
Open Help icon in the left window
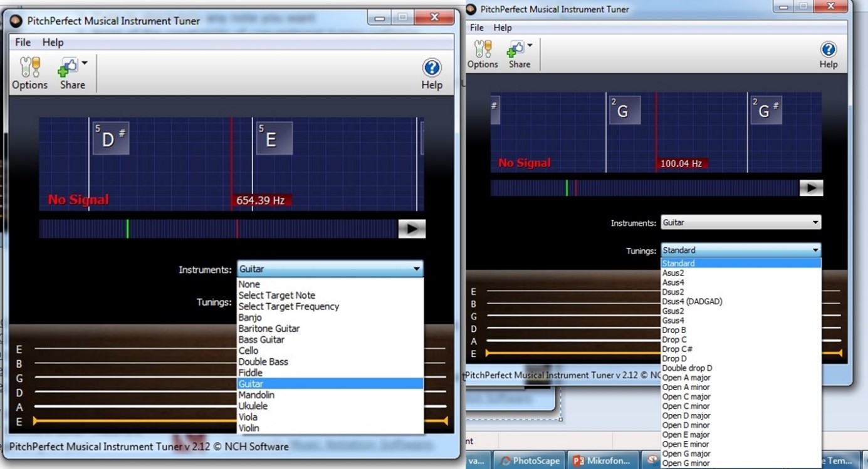(431, 73)
